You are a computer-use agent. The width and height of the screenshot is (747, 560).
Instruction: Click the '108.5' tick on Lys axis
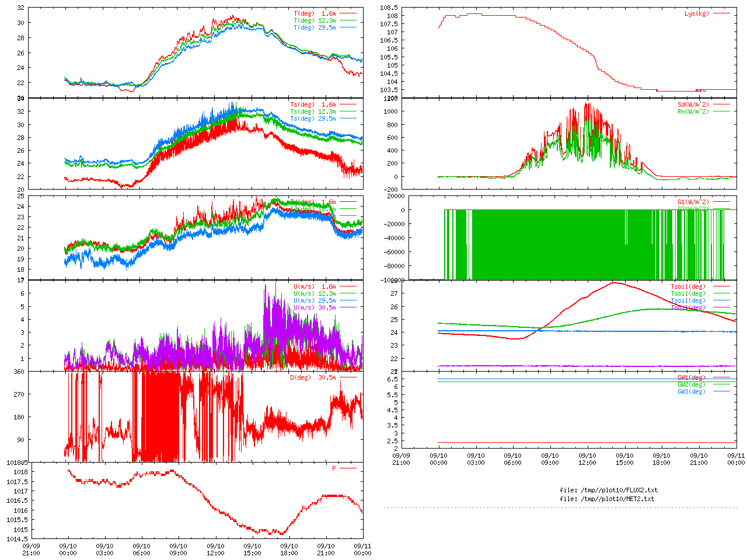pos(389,8)
